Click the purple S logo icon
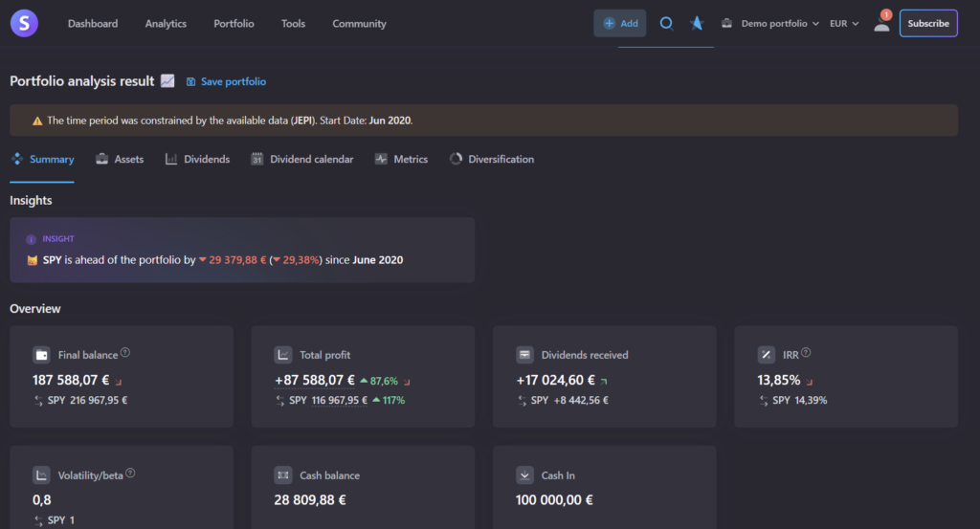980x529 pixels. 24,23
